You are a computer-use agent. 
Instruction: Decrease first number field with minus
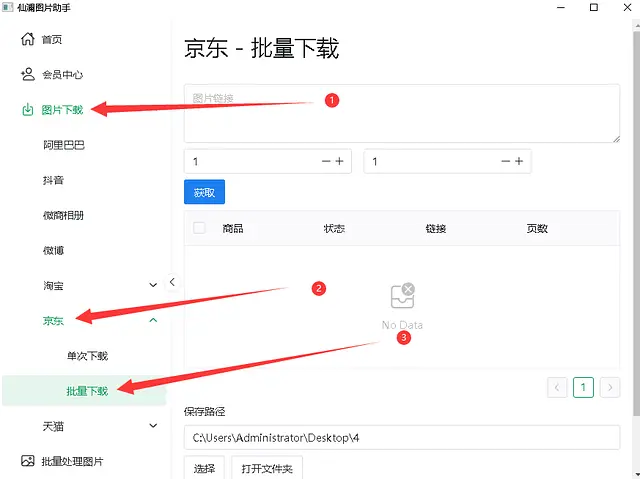coord(326,161)
